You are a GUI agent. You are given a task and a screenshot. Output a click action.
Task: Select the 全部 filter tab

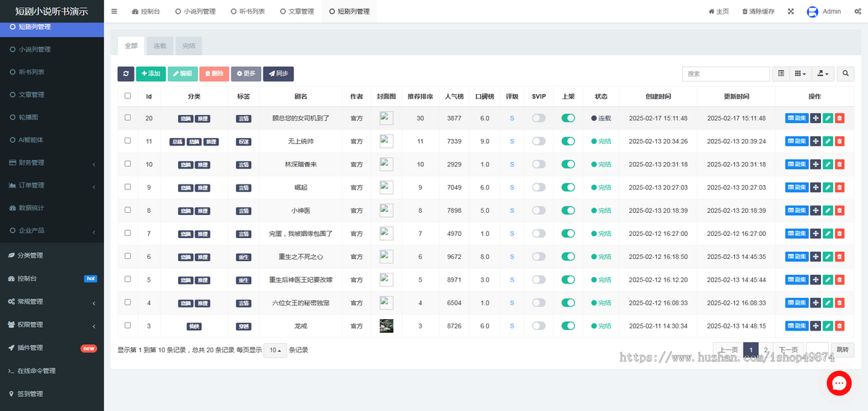(x=131, y=46)
